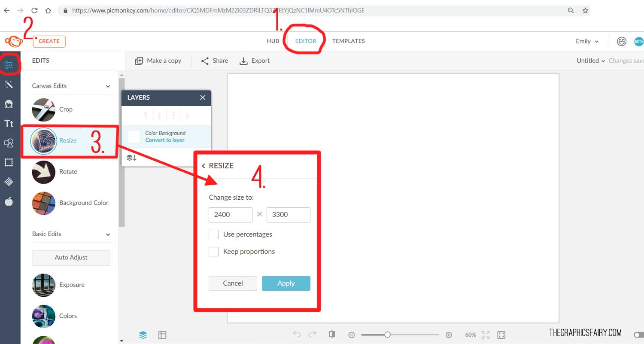This screenshot has height=344, width=644.
Task: Toggle the layers panel icon at bottom
Action: pyautogui.click(x=143, y=335)
